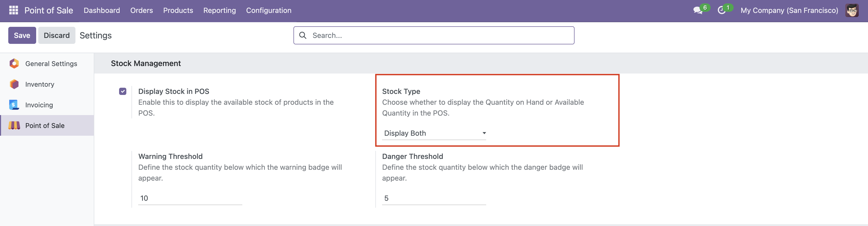
Task: Switch to the Reporting menu
Action: 219,10
